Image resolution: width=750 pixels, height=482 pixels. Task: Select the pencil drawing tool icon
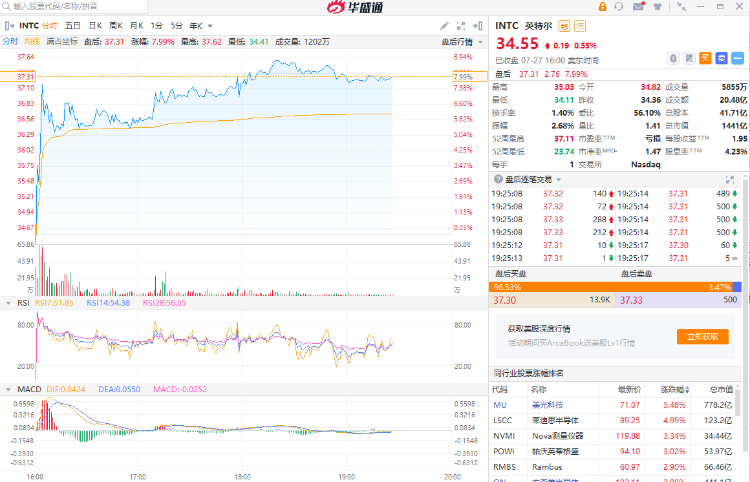(x=444, y=26)
